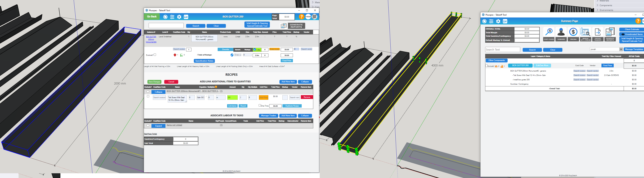Screen dimensions: 644x178
Task: Click the Equation / Multiplier help icon
Action: click(x=216, y=87)
